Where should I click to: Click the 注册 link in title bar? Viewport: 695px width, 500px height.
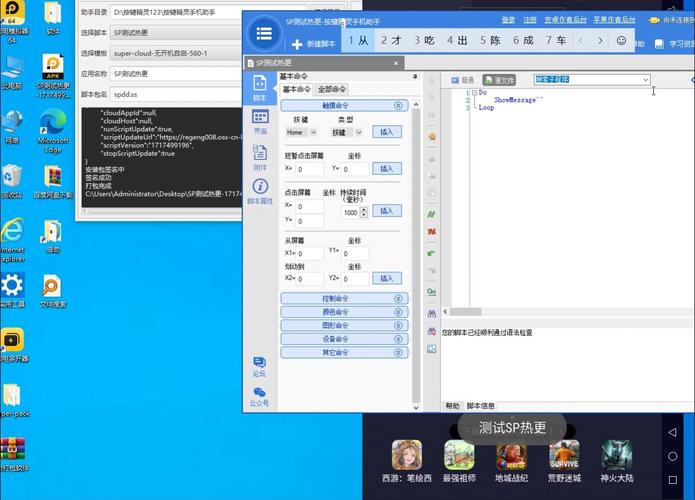click(530, 20)
